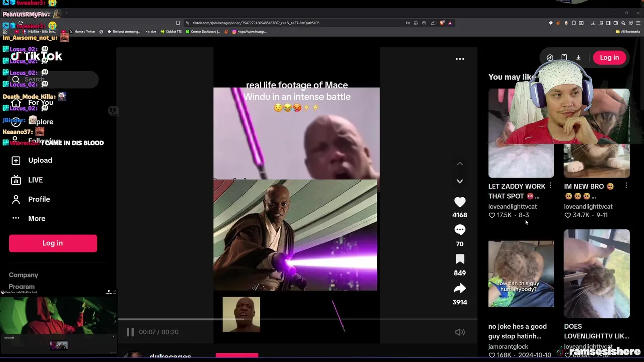Open loveandlighttvcat under IM NEW BRO
This screenshot has height=362, width=644.
tap(588, 206)
